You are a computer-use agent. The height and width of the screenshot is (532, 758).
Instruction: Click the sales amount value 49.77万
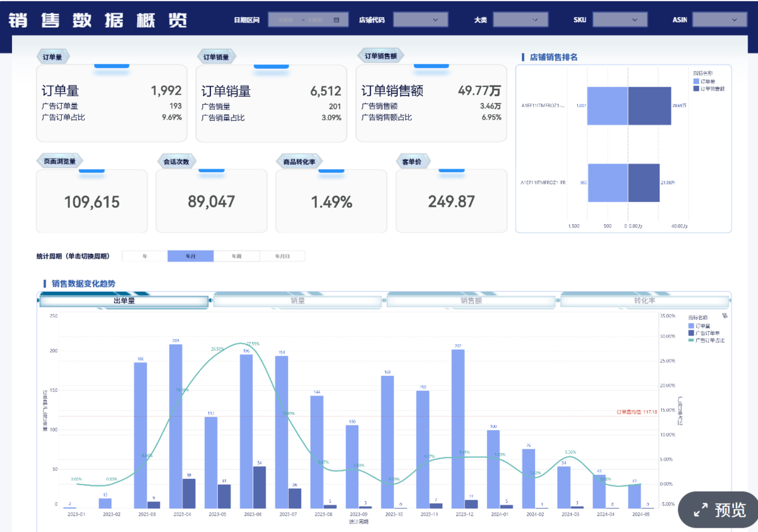click(x=480, y=91)
